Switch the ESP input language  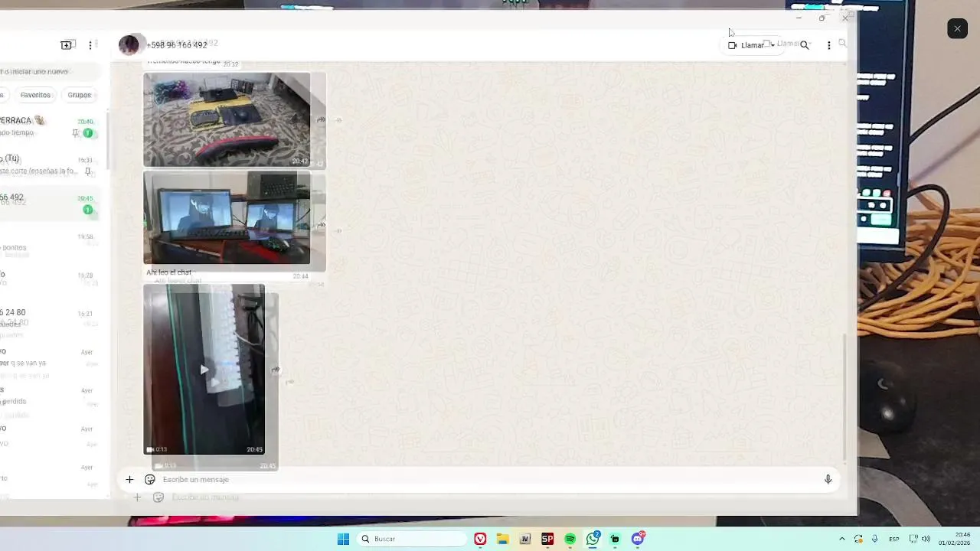coord(893,539)
